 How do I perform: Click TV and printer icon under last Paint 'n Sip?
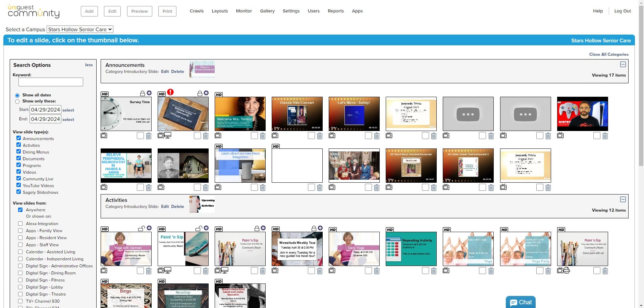(563, 270)
